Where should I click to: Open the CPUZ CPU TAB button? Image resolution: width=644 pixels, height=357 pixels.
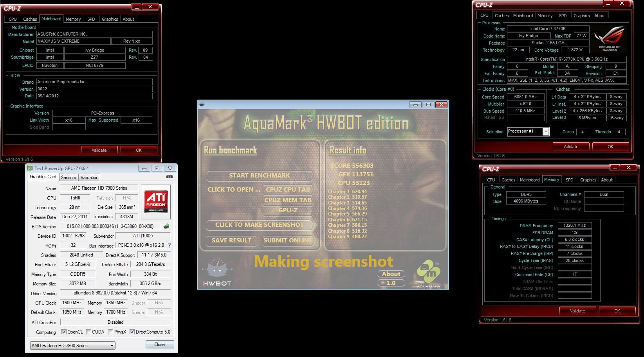click(x=288, y=190)
